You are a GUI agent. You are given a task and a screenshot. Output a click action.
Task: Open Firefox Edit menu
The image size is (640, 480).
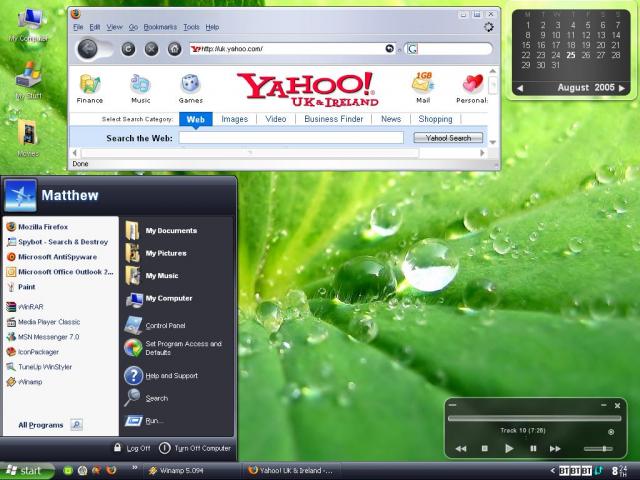click(95, 27)
